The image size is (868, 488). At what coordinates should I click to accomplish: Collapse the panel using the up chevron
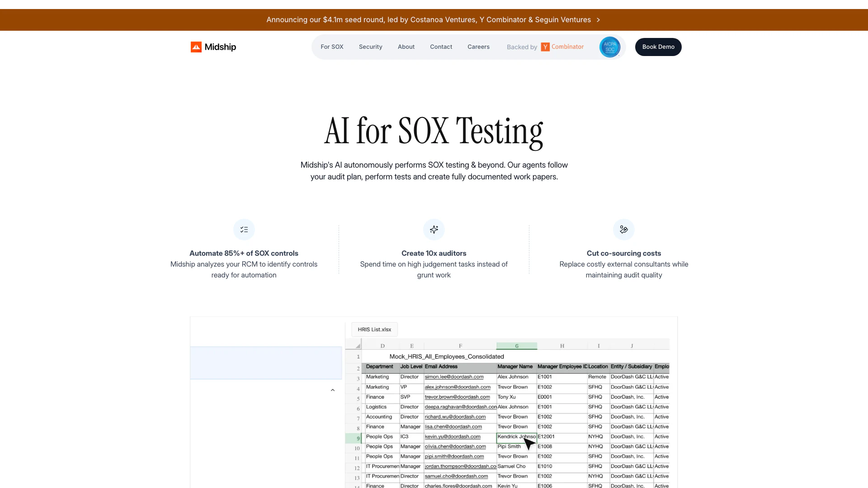pos(333,390)
